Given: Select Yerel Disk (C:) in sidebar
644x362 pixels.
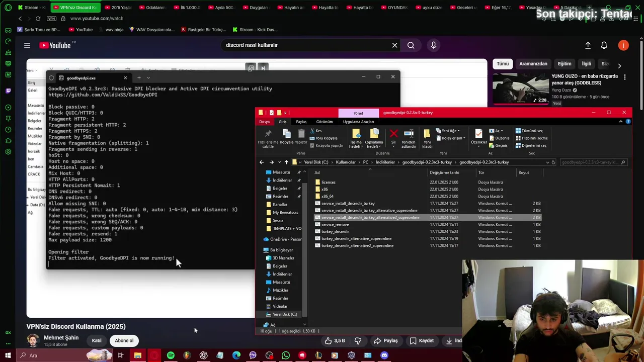Looking at the screenshot, I should (285, 314).
